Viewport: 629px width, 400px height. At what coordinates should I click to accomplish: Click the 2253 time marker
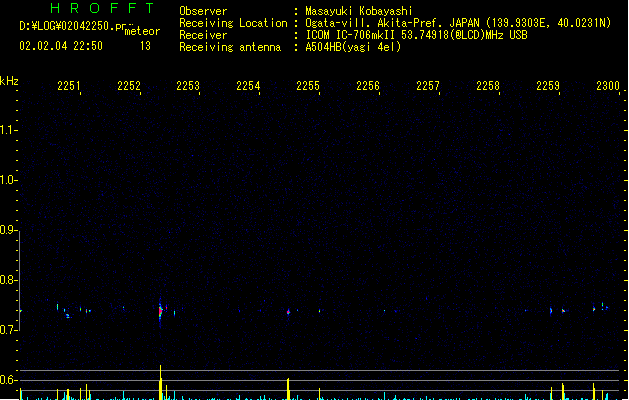tap(188, 86)
